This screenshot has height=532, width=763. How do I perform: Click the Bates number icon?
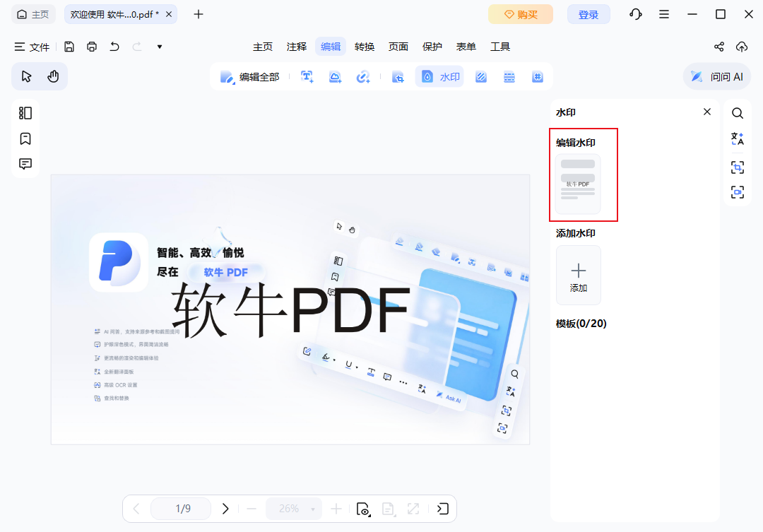537,77
